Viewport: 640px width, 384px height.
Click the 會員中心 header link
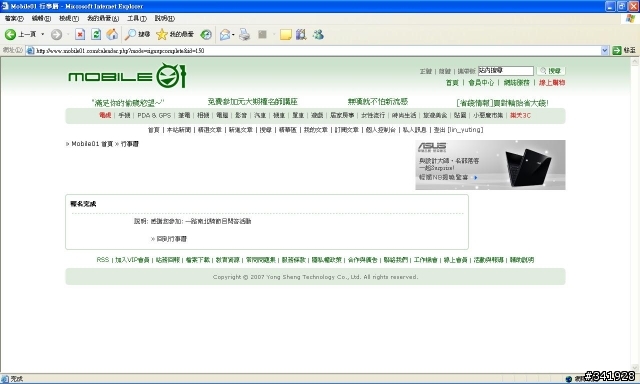point(481,83)
